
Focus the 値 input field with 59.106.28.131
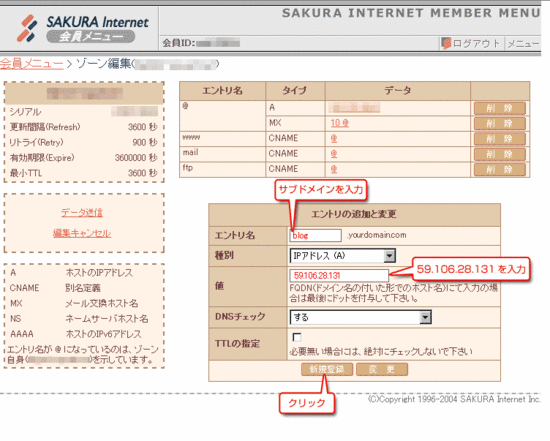pos(339,275)
